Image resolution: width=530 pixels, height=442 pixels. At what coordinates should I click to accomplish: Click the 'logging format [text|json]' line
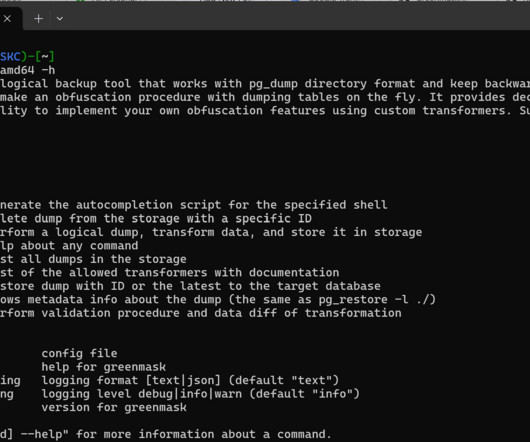190,380
